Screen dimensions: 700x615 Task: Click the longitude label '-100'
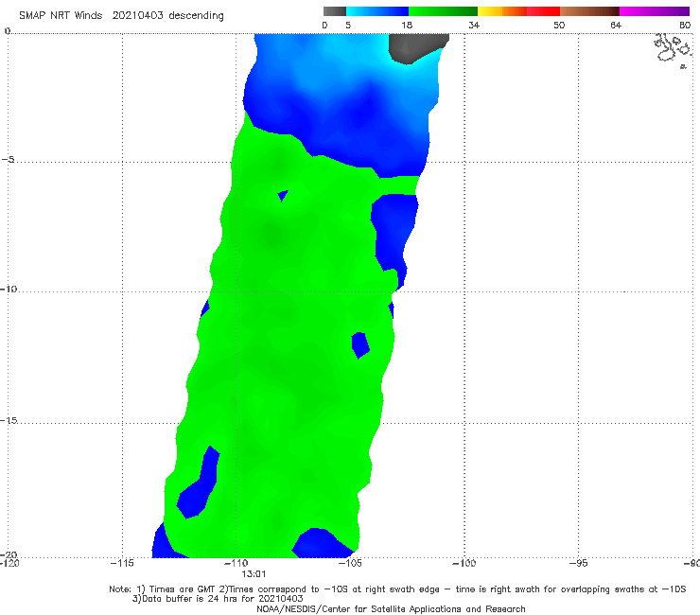464,563
